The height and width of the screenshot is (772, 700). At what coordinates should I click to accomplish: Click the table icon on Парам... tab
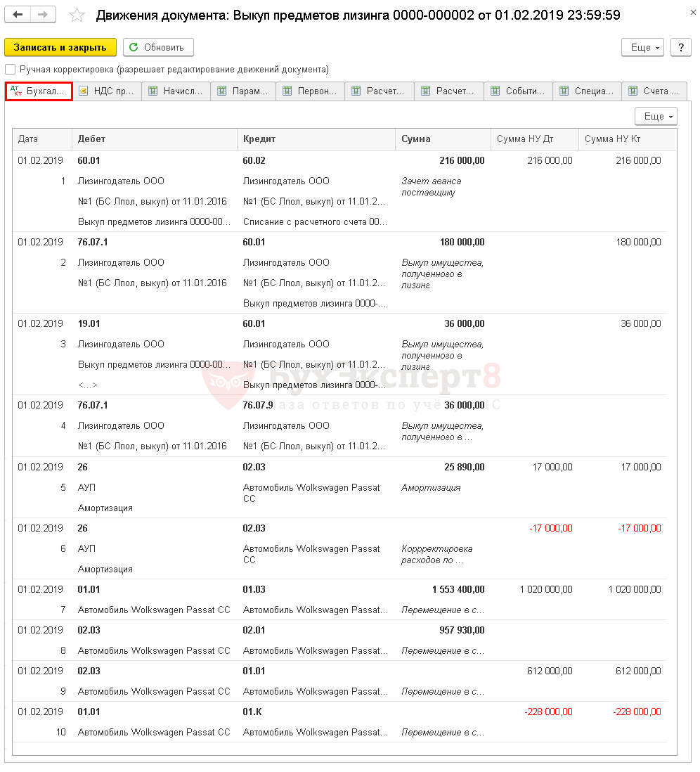pyautogui.click(x=221, y=91)
